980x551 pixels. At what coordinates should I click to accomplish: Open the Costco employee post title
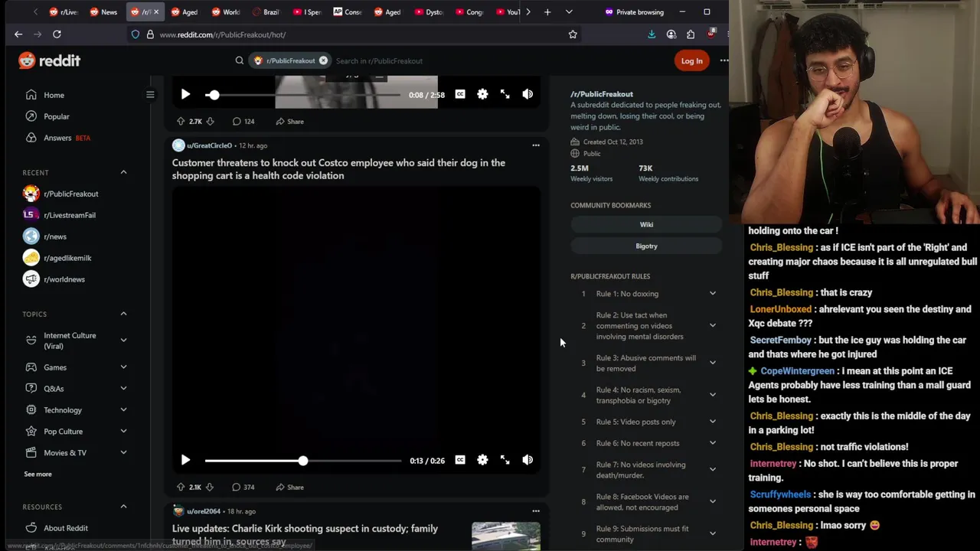338,169
